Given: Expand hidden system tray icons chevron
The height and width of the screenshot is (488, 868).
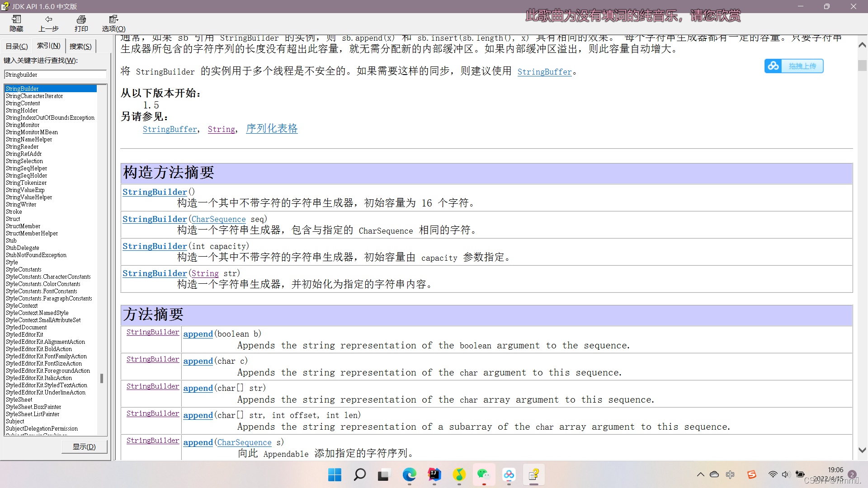Looking at the screenshot, I should point(700,474).
